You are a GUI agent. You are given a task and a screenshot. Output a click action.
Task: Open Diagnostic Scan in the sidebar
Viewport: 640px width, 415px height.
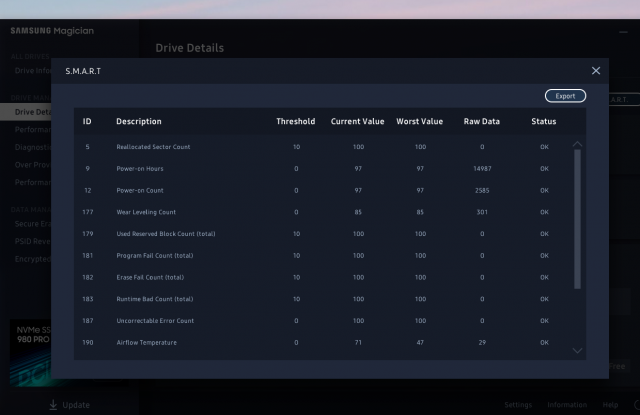30,148
